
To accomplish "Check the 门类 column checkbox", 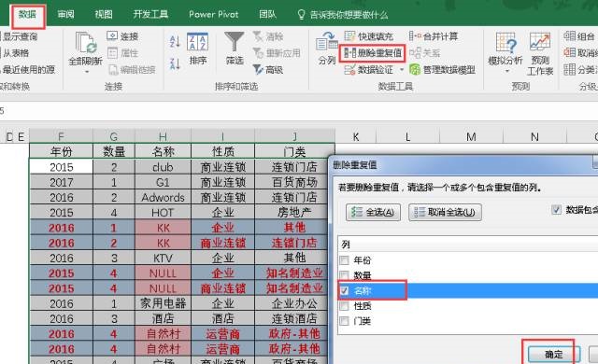I will 344,321.
